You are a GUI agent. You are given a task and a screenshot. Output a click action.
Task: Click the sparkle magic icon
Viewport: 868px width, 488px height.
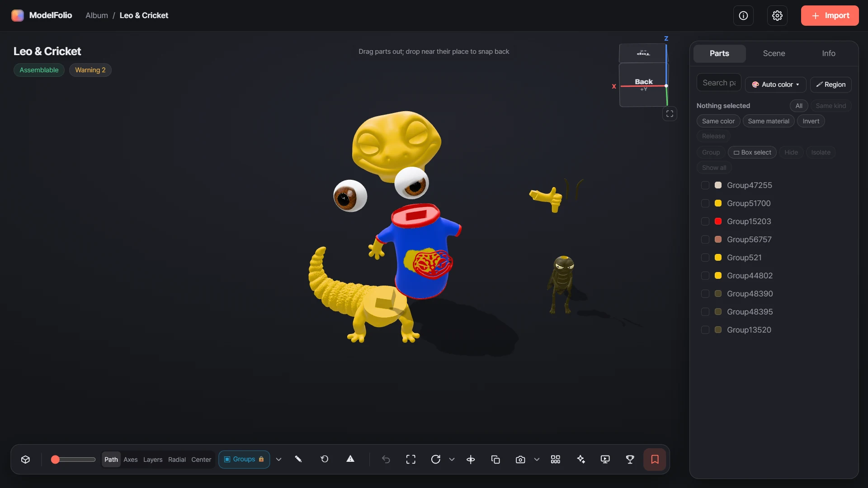(581, 460)
